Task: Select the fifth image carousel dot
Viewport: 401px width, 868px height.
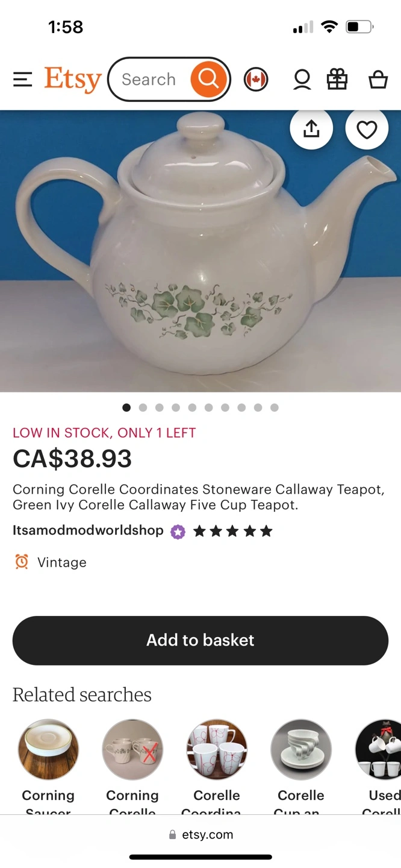Action: tap(192, 407)
